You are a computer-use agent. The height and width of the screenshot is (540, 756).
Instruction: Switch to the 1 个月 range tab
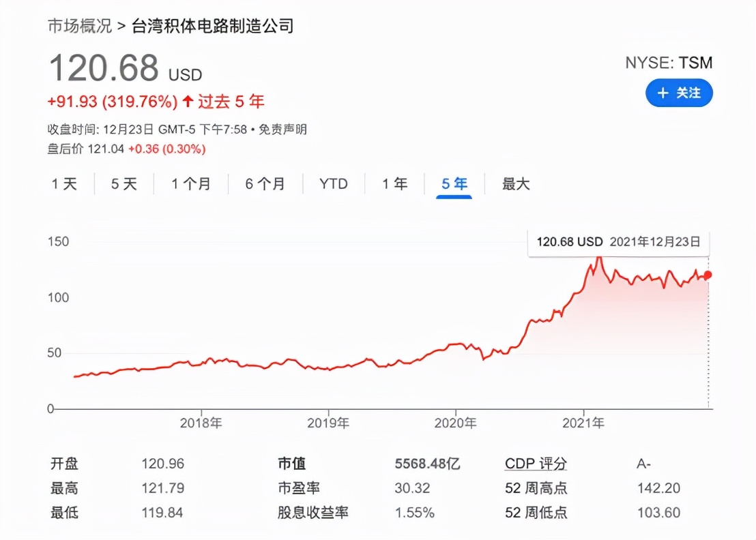coord(191,183)
